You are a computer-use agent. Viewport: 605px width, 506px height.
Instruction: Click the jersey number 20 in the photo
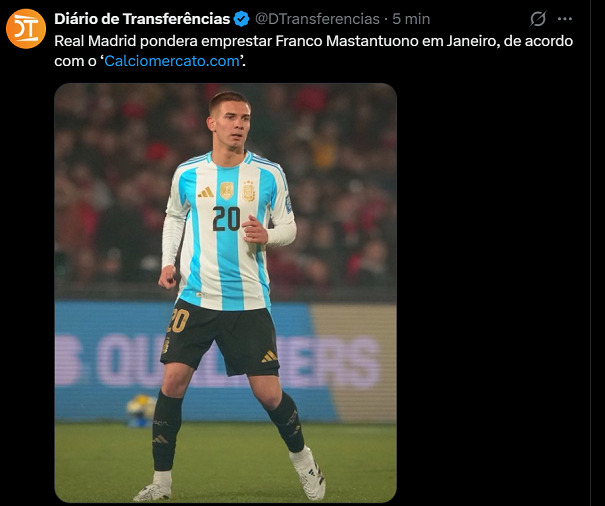pyautogui.click(x=226, y=218)
